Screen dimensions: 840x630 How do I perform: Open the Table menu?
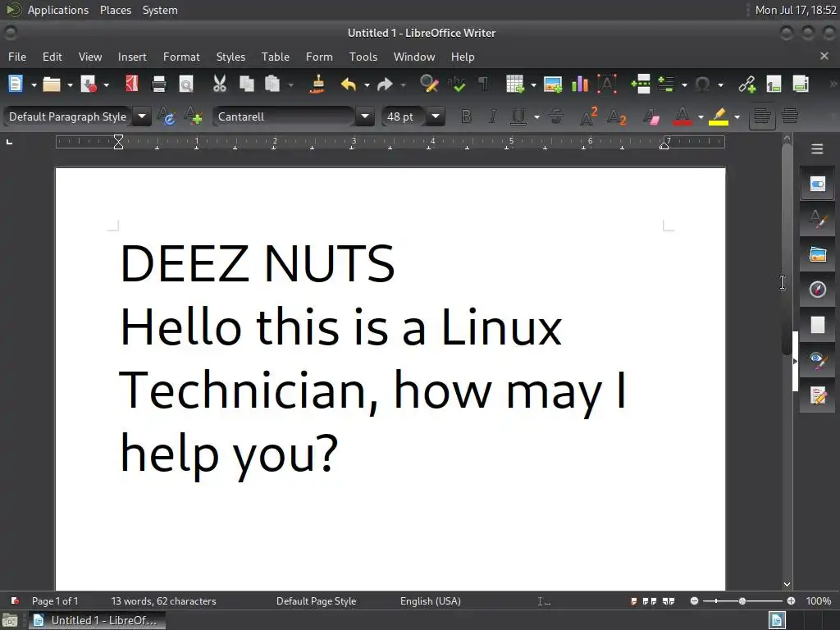point(276,57)
